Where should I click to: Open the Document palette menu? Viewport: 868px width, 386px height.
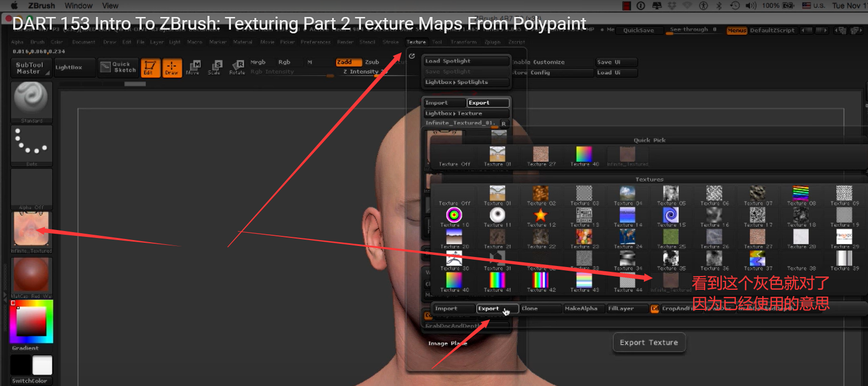click(x=84, y=42)
